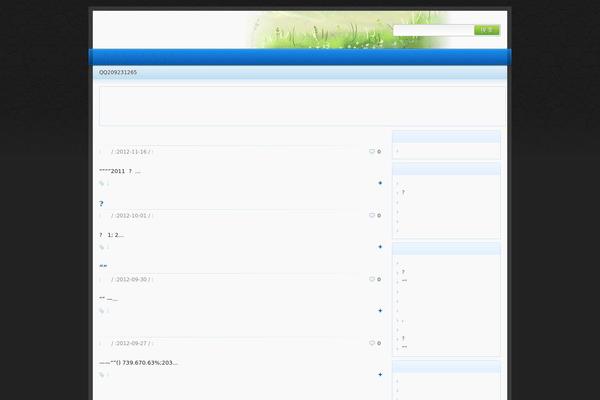Click the tag icon under the 2012-09-30 post
600x400 pixels.
(102, 311)
